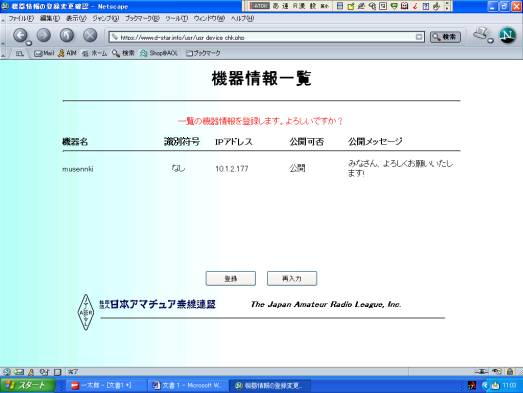Image resolution: width=523 pixels, height=393 pixels.
Task: Click the Forward navigation button
Action: [x=44, y=35]
